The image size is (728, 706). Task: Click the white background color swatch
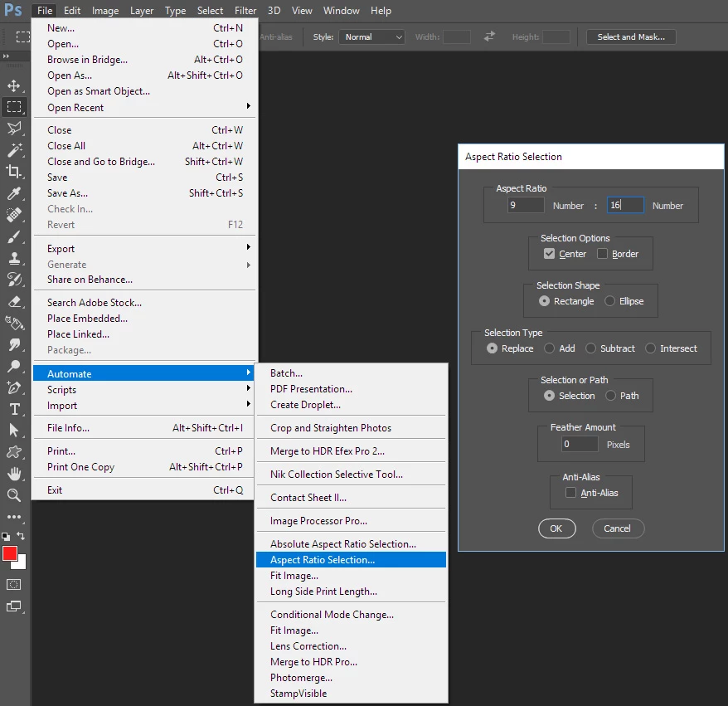click(21, 564)
